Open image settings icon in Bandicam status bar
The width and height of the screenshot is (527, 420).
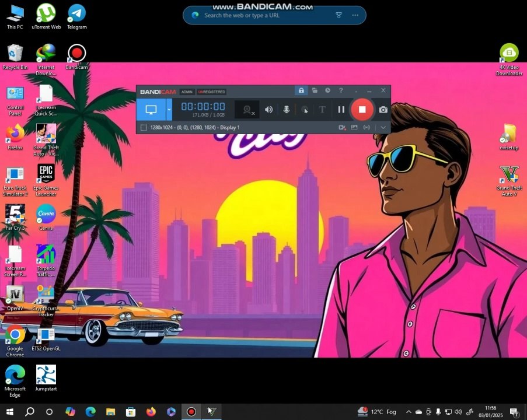pyautogui.click(x=354, y=128)
